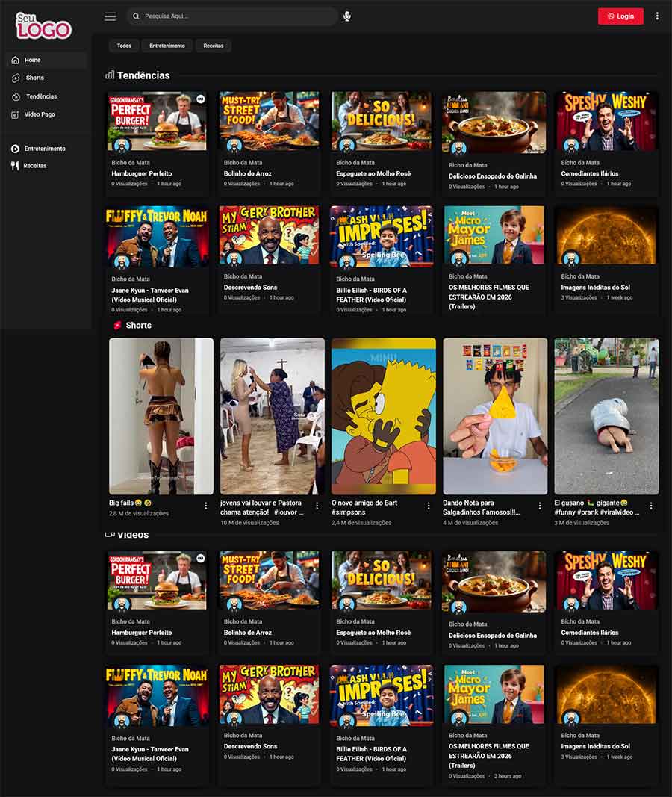
Task: Open the Entretenimento sidebar category
Action: click(x=45, y=149)
